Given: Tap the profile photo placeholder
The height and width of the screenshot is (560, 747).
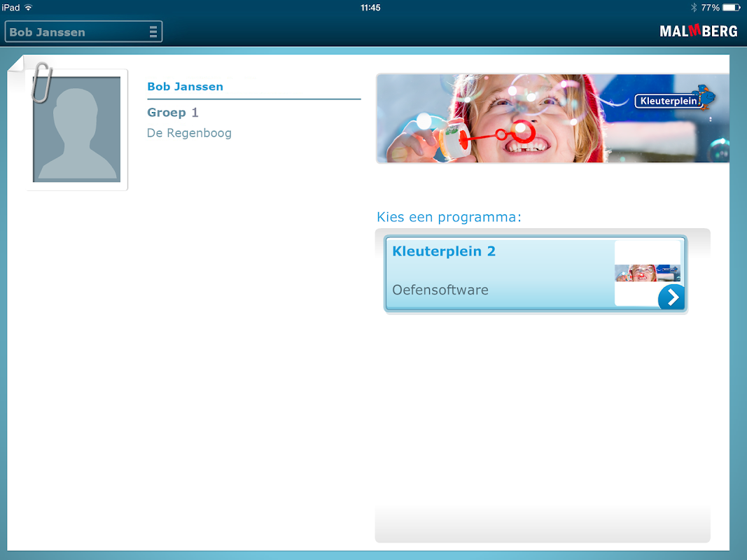Looking at the screenshot, I should tap(77, 129).
